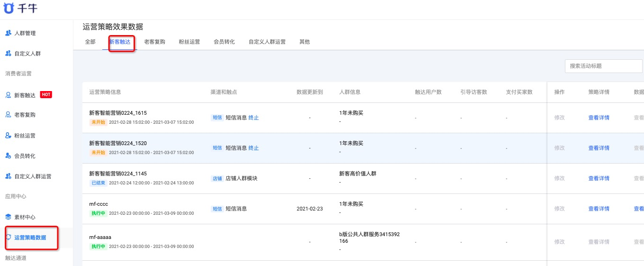Screen dimensions: 644x266
Task: Click the 人群管理 sidebar icon
Action: (x=8, y=33)
